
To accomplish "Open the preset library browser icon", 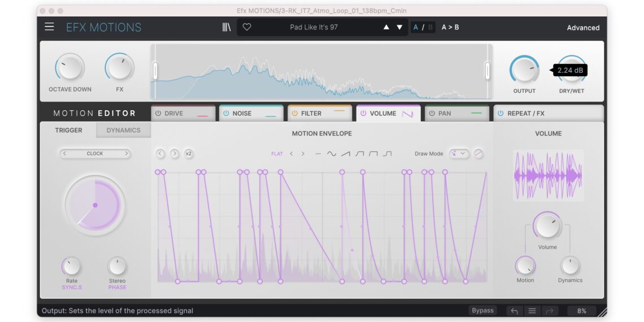I will (x=227, y=27).
